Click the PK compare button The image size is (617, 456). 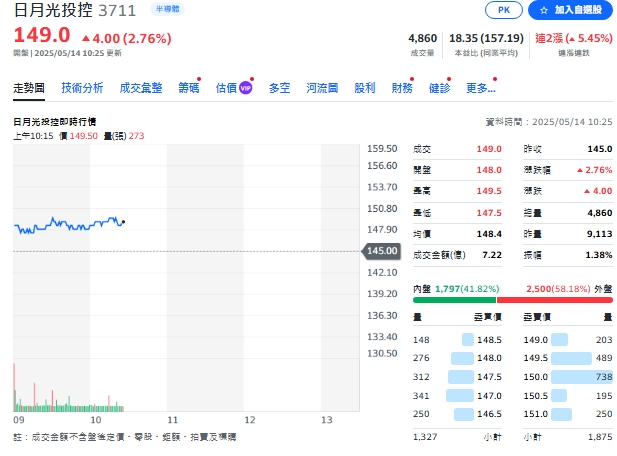pyautogui.click(x=504, y=10)
